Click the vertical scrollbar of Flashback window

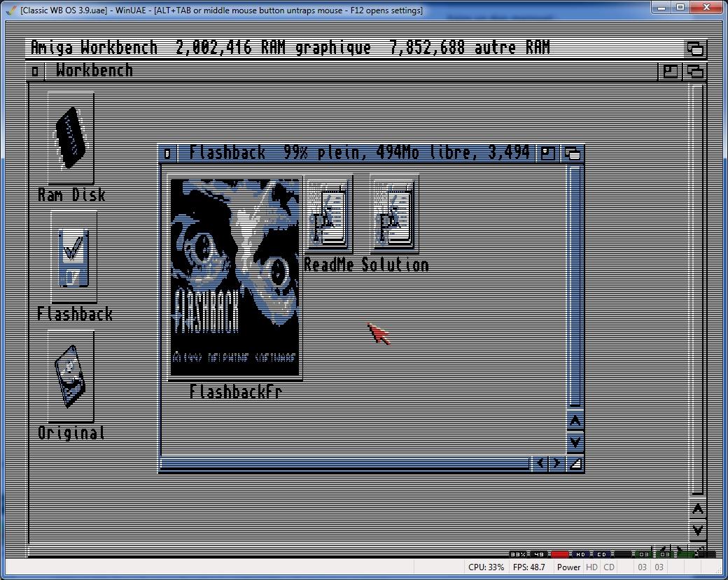[575, 286]
